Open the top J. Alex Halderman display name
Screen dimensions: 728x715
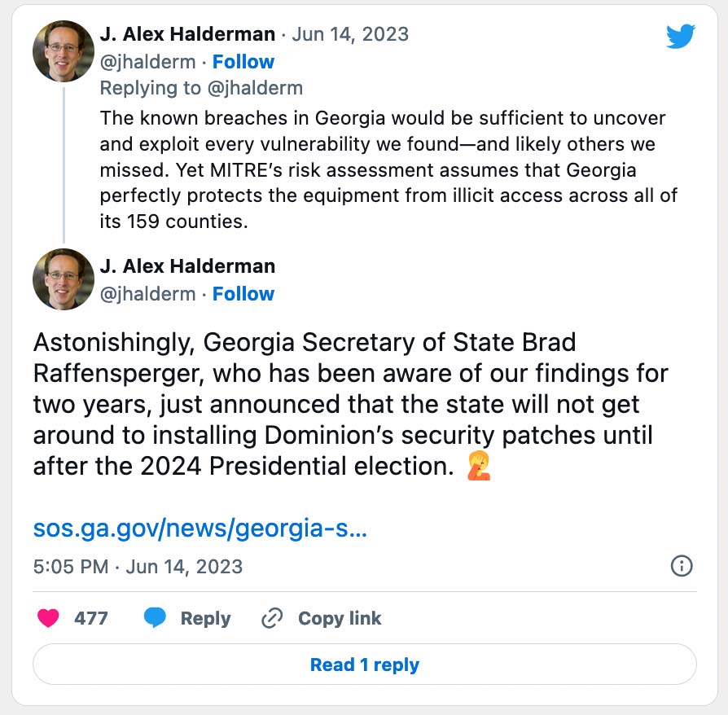(187, 34)
